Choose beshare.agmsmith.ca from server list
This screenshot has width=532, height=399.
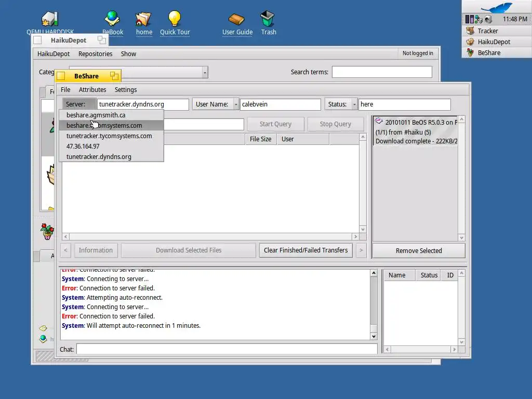tap(111, 115)
